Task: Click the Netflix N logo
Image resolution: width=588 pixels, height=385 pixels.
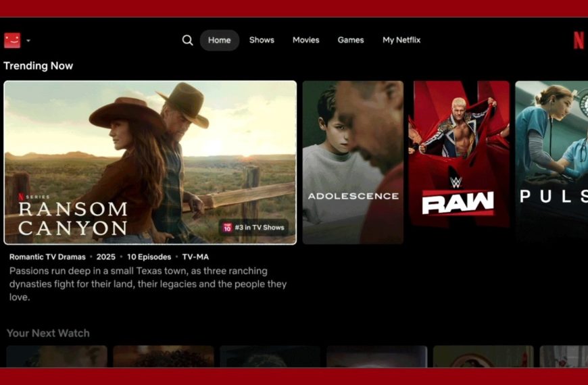Action: [x=579, y=40]
